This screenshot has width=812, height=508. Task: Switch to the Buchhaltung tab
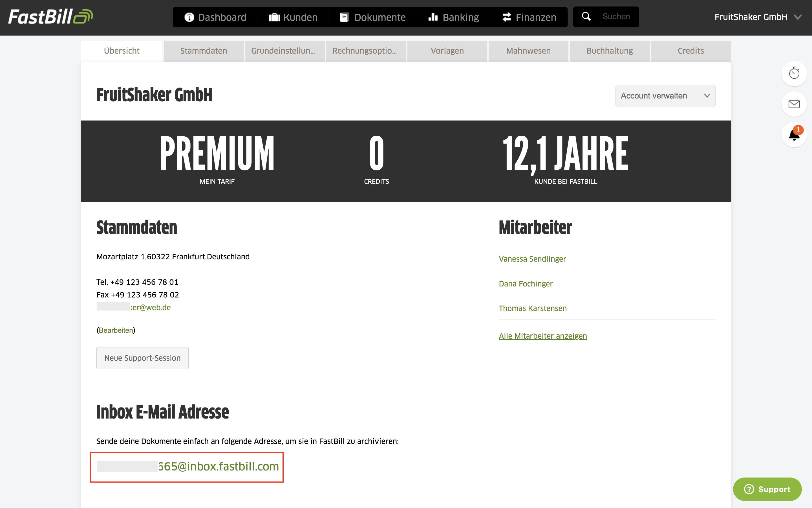[609, 51]
